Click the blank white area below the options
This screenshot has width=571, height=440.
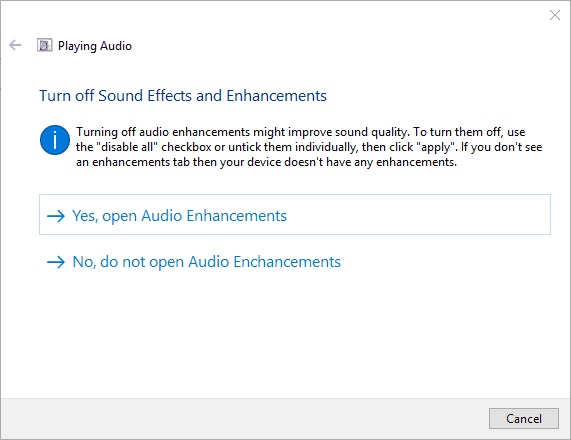[x=286, y=335]
